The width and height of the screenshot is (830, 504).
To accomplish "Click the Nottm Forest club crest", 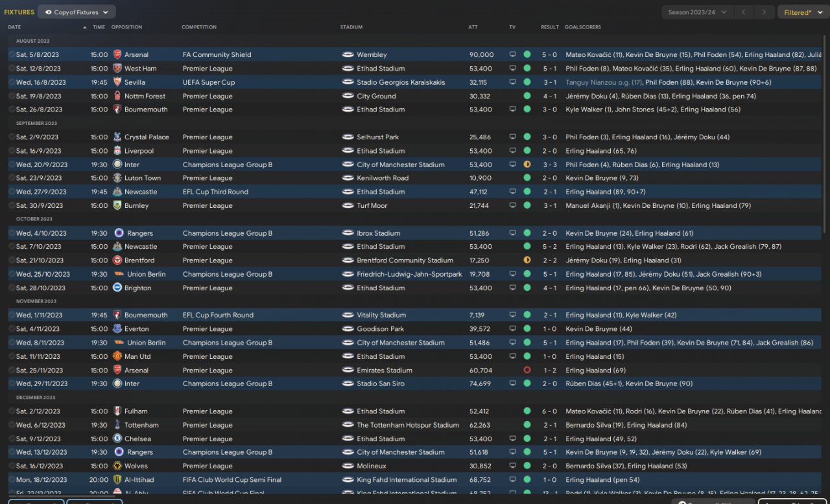I will point(117,96).
